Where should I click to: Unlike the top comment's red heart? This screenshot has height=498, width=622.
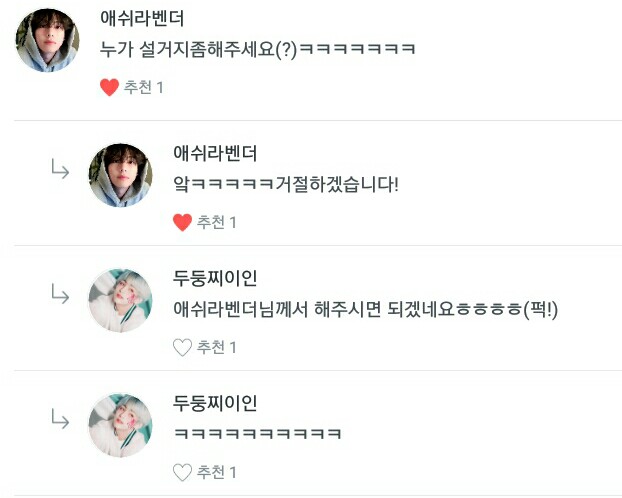pos(109,87)
